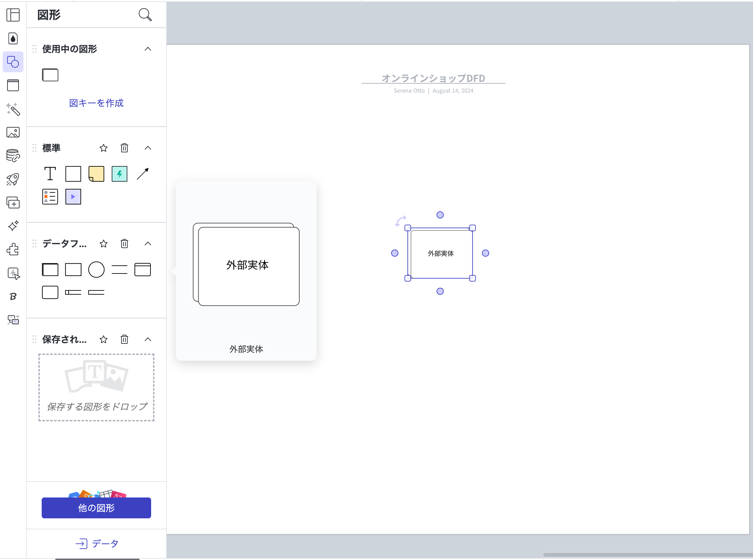Select the teal lightning hotspot shape
The width and height of the screenshot is (753, 560).
pyautogui.click(x=119, y=174)
